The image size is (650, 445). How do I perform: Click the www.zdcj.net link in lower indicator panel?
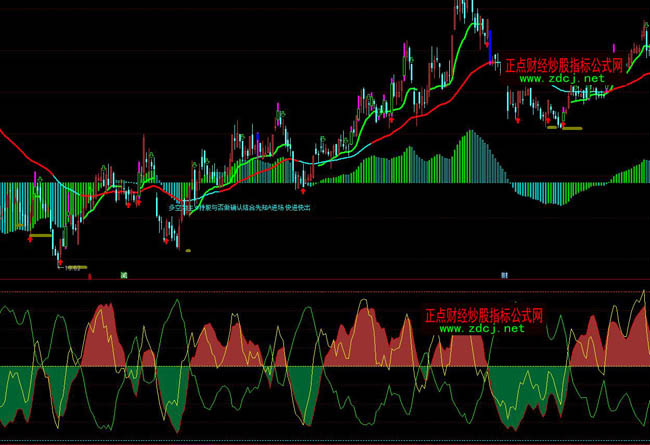point(480,328)
